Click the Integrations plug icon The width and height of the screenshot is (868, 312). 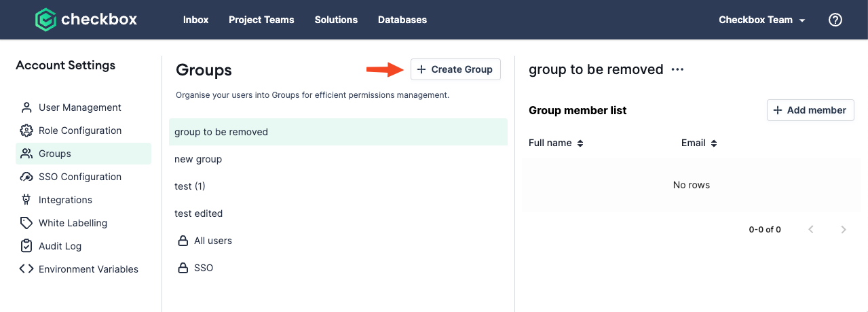pos(26,200)
